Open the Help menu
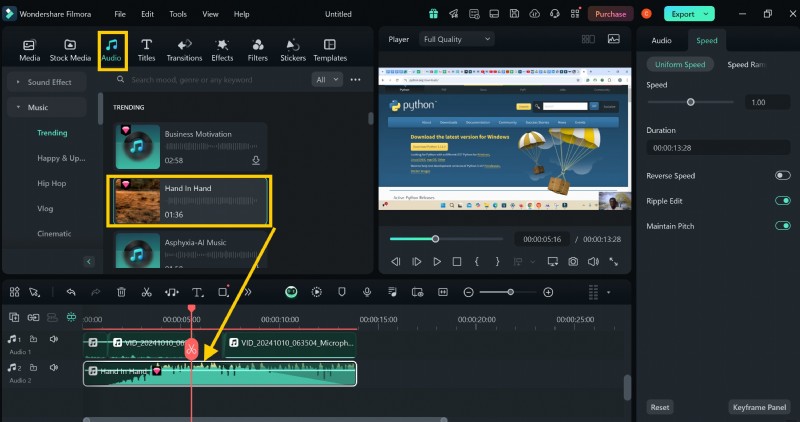 (x=241, y=14)
